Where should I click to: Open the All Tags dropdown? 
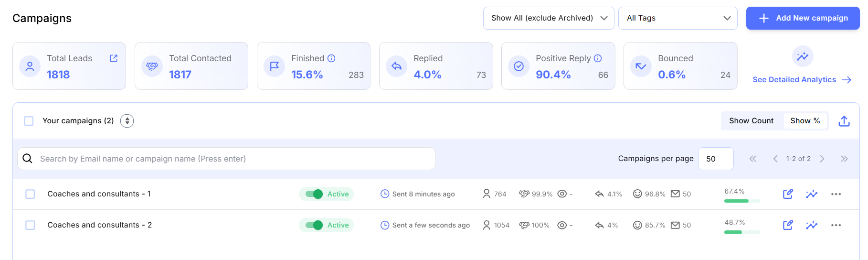click(x=678, y=18)
